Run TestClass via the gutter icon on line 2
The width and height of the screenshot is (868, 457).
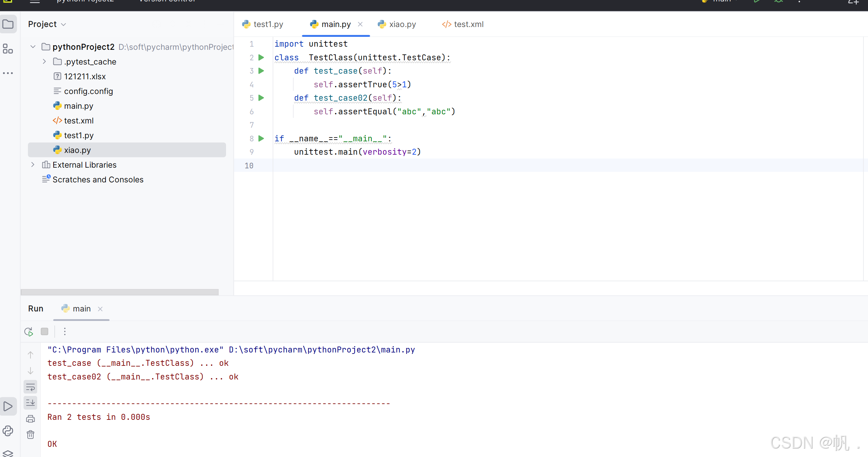click(x=261, y=57)
